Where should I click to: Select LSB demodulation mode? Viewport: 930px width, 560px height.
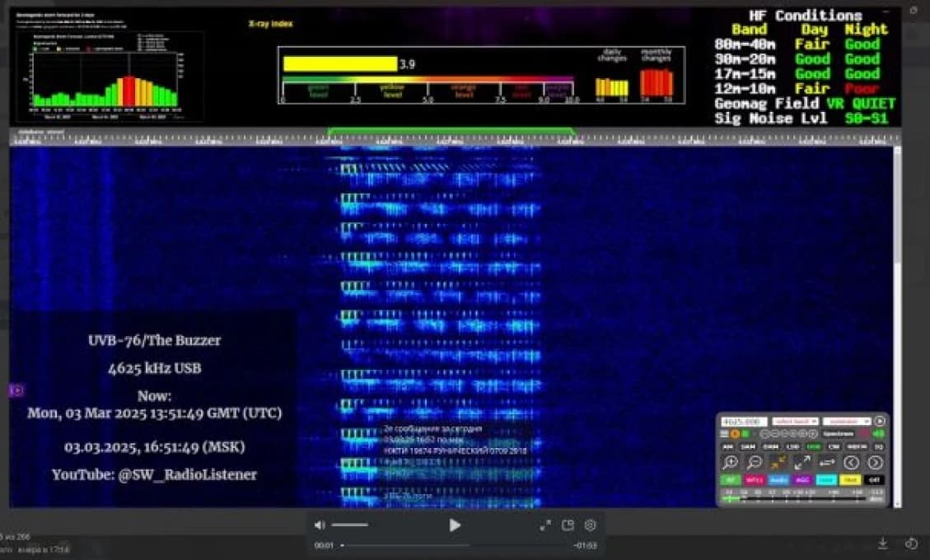[x=792, y=446]
